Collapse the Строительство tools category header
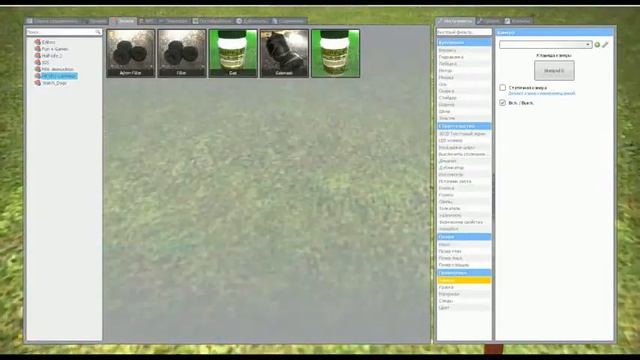The image size is (640, 360). click(x=464, y=126)
